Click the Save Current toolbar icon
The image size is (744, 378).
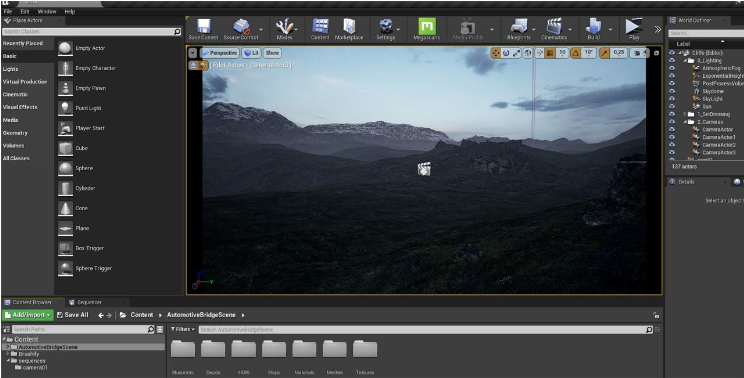click(x=204, y=27)
